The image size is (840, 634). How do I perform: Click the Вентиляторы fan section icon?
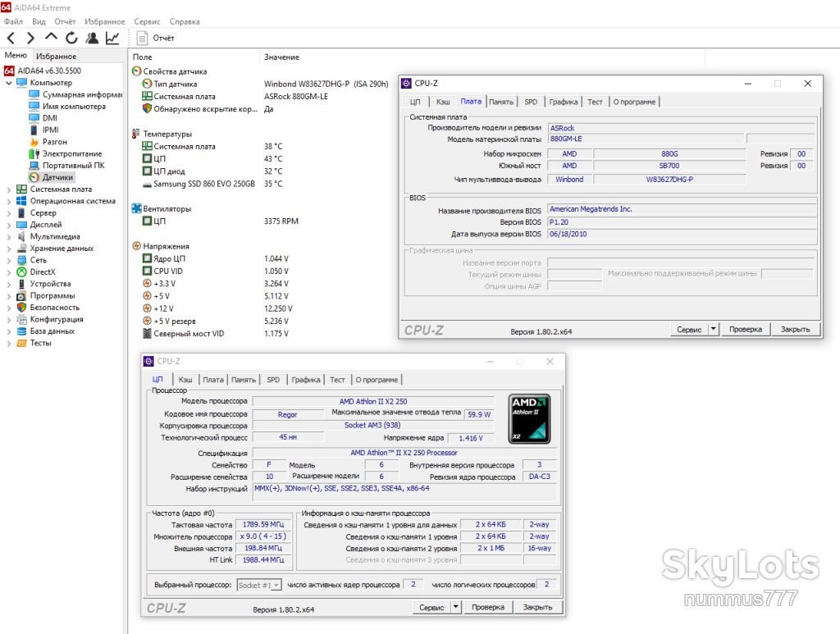[137, 208]
